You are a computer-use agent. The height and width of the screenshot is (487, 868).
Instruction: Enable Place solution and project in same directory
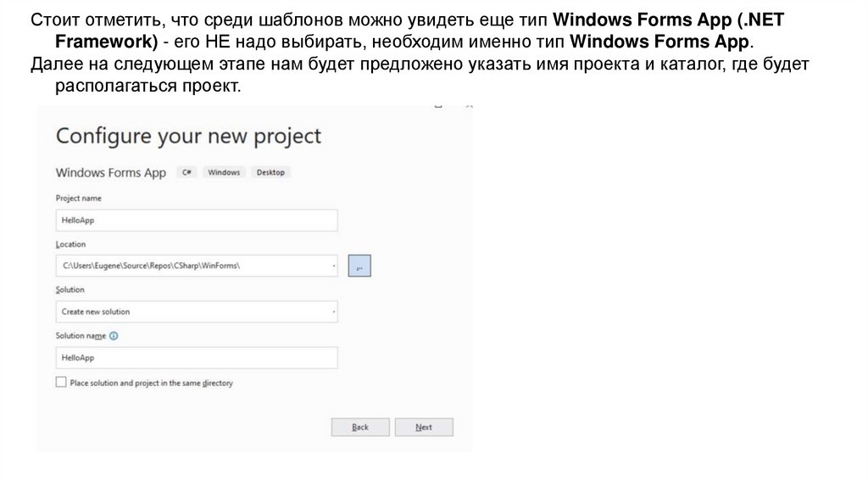click(x=61, y=383)
